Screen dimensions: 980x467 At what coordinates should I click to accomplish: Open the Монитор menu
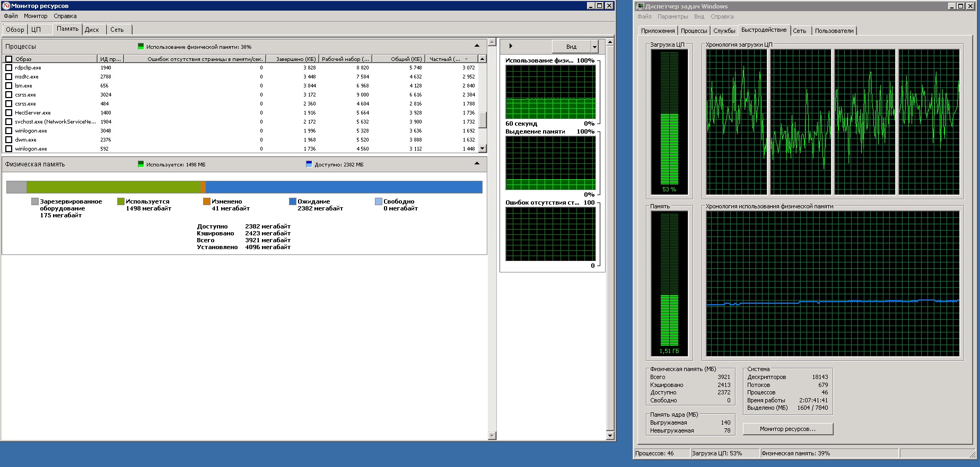coord(36,16)
